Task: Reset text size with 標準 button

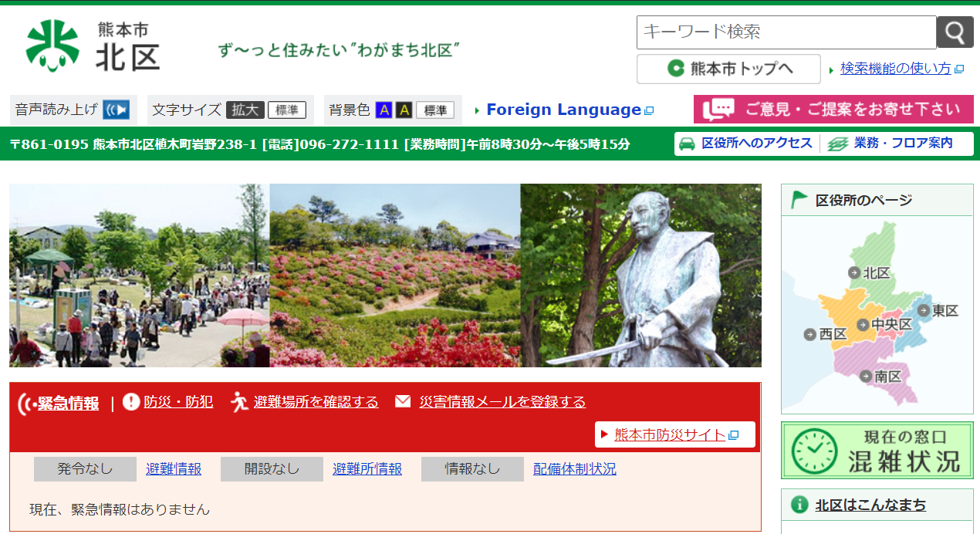Action: [x=287, y=110]
